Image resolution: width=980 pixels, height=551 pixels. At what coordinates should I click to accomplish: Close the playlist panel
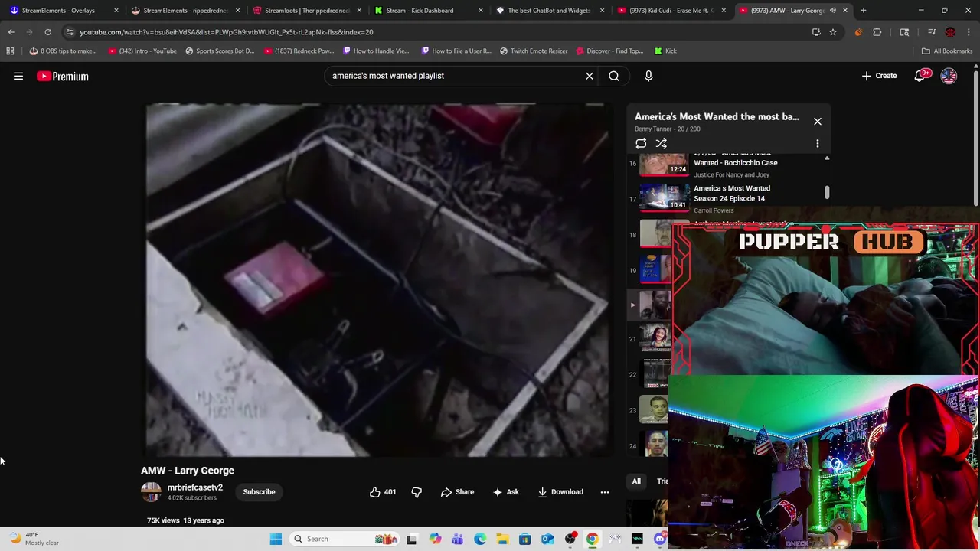818,122
